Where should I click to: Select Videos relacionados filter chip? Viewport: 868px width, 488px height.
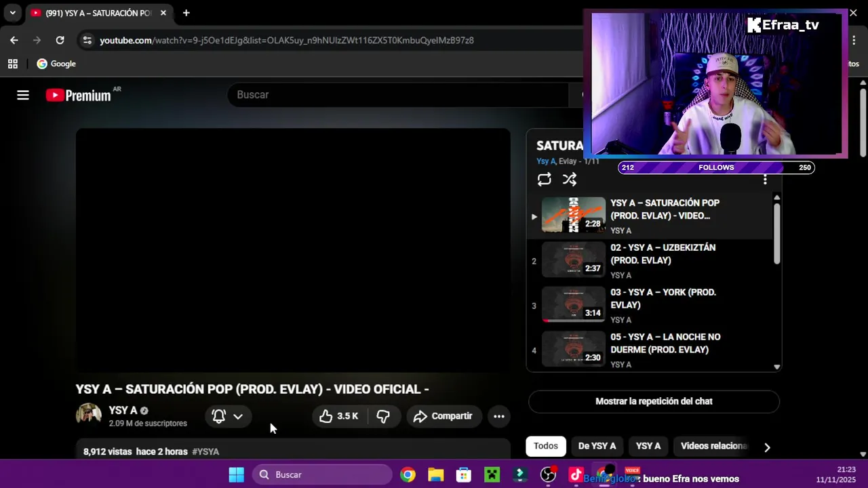pyautogui.click(x=713, y=446)
